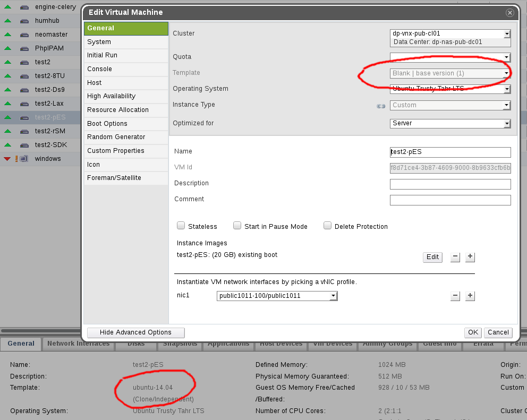Close the Edit Virtual Machine dialog with X
The height and width of the screenshot is (420, 527).
509,13
